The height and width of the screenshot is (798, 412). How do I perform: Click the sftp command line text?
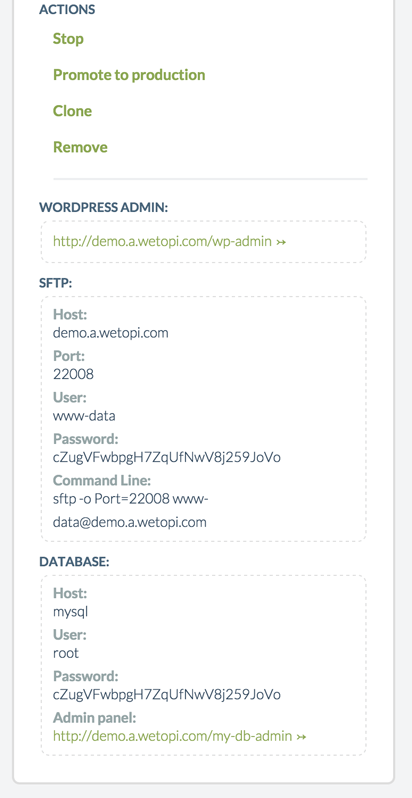pyautogui.click(x=130, y=510)
